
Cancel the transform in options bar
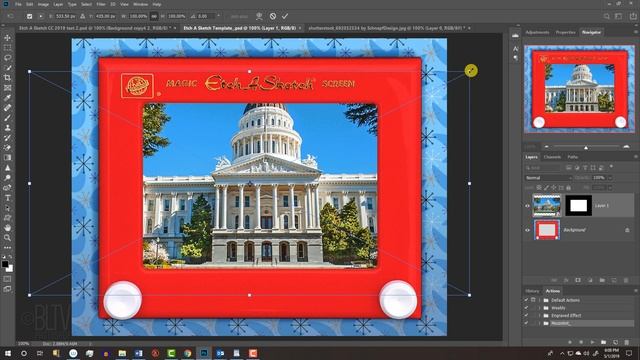click(x=273, y=16)
